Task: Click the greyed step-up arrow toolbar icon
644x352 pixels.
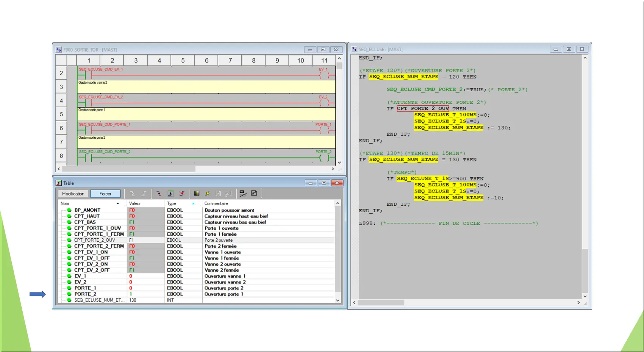Action: (144, 194)
